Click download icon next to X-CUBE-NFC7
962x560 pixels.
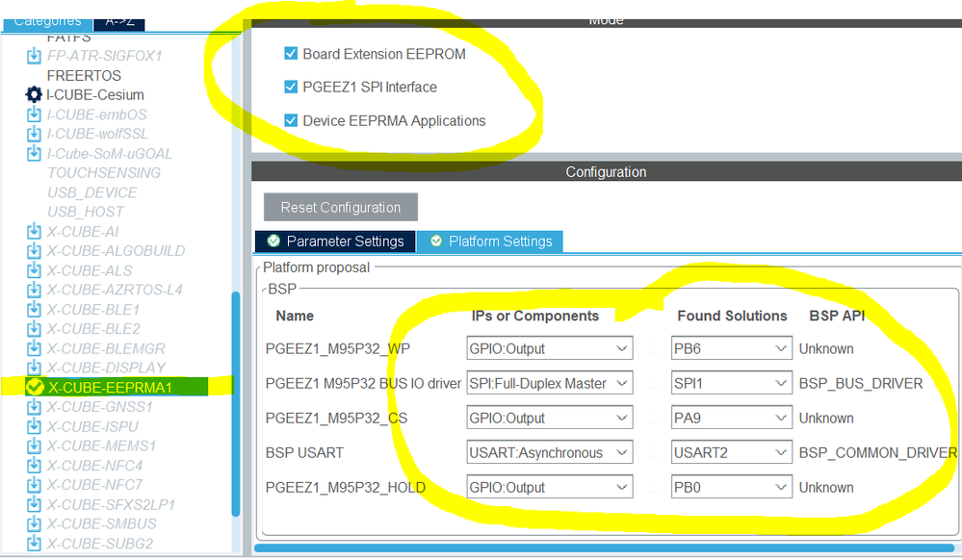34,485
